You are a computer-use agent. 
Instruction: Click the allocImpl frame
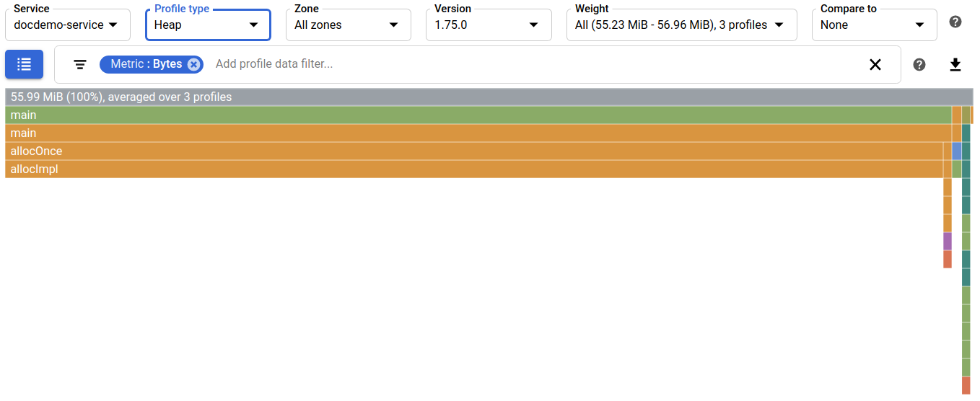[x=473, y=169]
